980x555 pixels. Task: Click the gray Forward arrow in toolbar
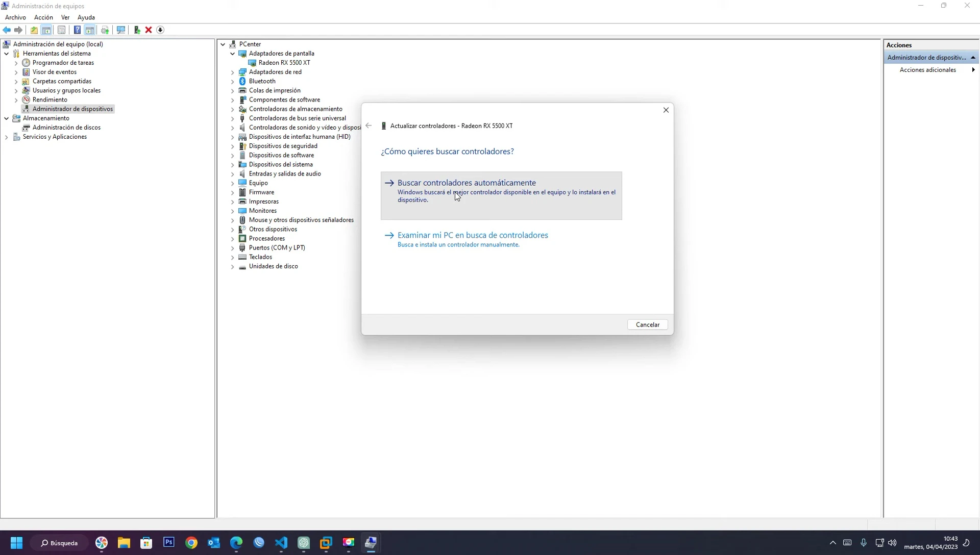coord(18,30)
